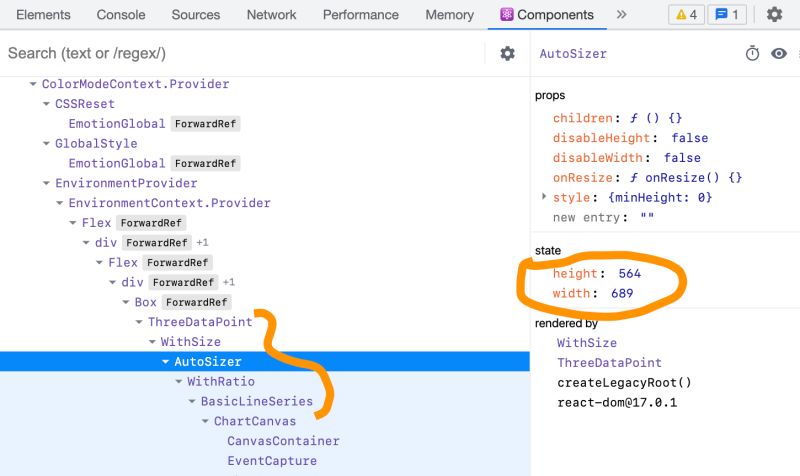Select the Components tab
Image resolution: width=800 pixels, height=476 pixels.
click(547, 15)
